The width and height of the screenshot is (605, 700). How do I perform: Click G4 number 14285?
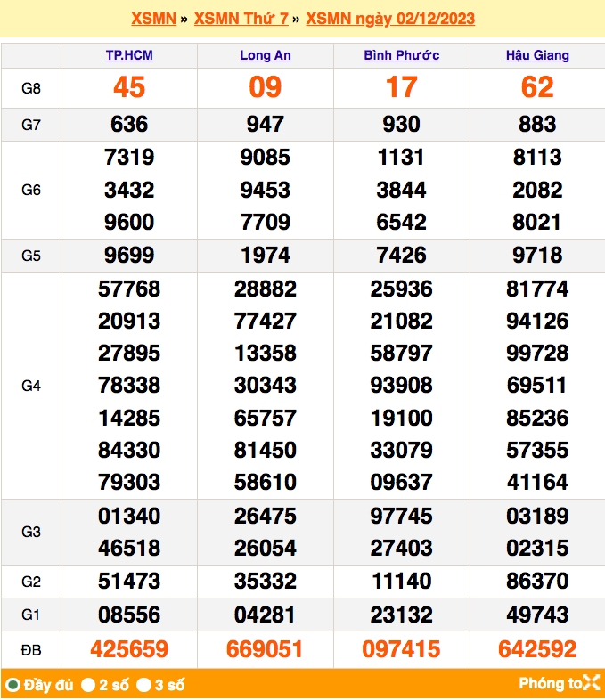pos(129,418)
